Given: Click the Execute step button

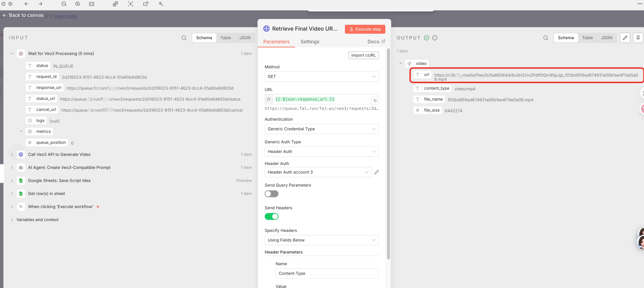Looking at the screenshot, I should pos(365,29).
